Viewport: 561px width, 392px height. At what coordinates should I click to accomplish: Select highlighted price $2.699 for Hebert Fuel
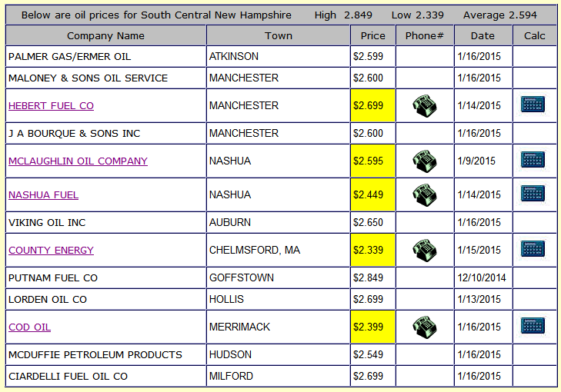372,106
